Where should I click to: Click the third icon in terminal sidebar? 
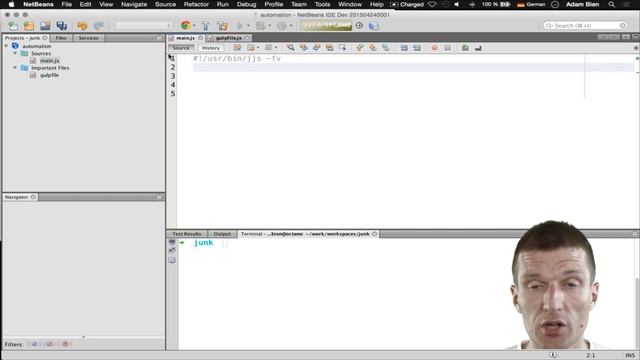pos(172,260)
